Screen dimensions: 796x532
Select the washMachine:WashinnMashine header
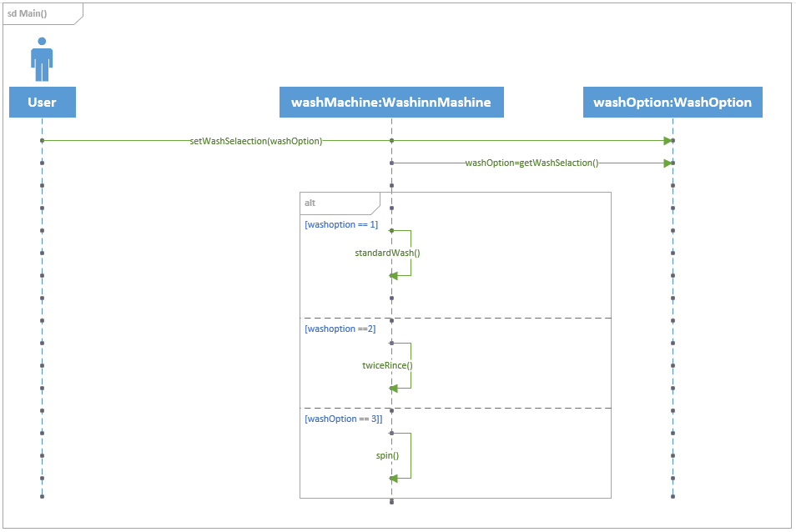392,102
